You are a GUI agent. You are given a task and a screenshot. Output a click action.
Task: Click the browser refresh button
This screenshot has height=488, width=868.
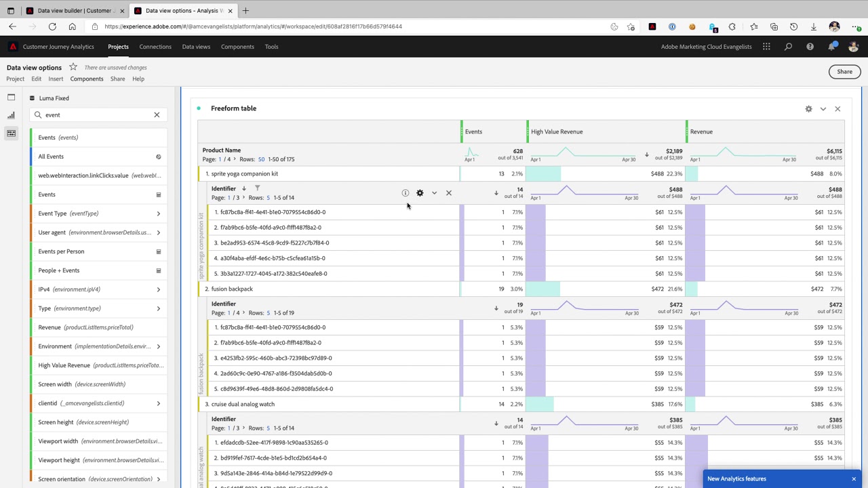52,26
